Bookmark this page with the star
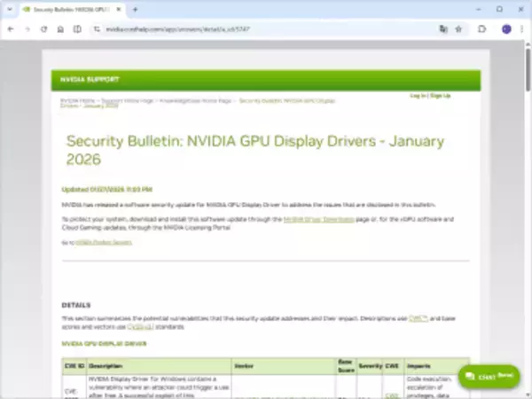The image size is (532, 399). (x=458, y=29)
